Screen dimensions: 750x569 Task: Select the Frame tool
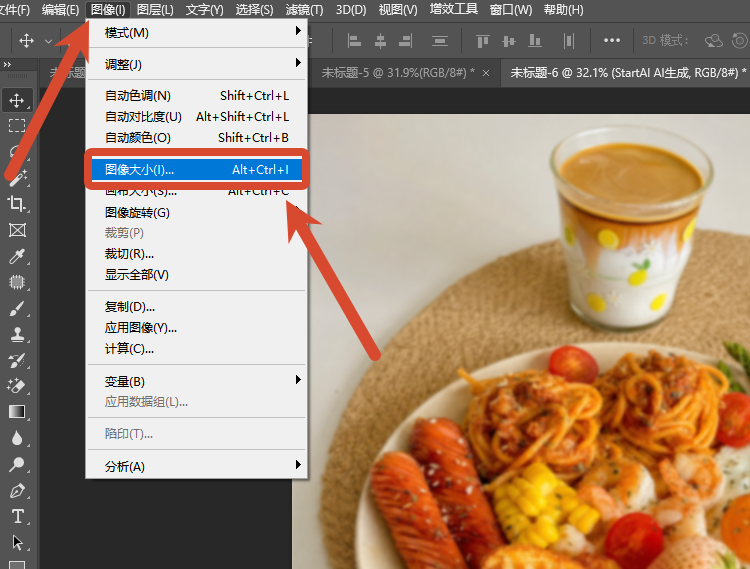[x=17, y=230]
